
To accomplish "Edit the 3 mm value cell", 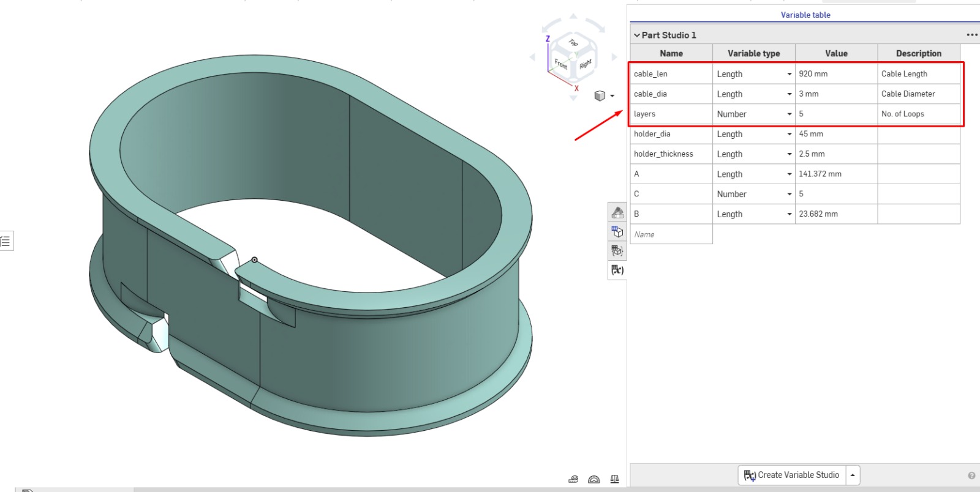I will pyautogui.click(x=836, y=94).
